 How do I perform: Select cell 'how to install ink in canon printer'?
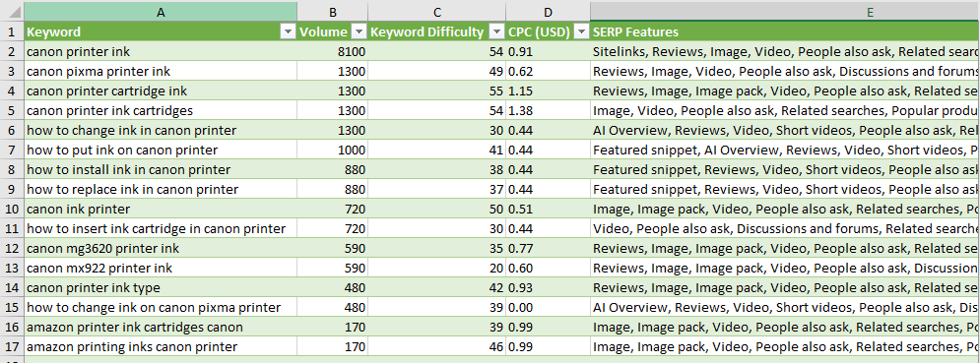161,170
